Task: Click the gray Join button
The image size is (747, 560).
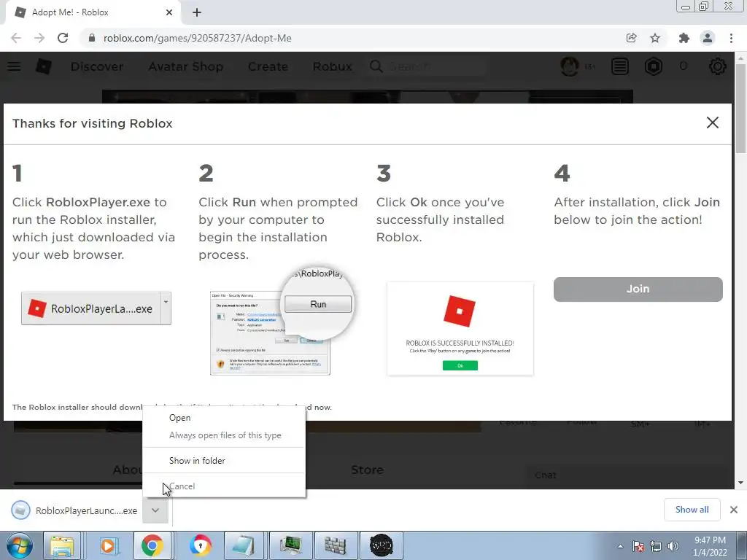Action: [638, 289]
